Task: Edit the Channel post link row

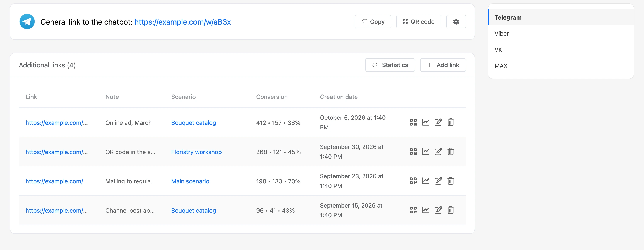Action: point(438,210)
